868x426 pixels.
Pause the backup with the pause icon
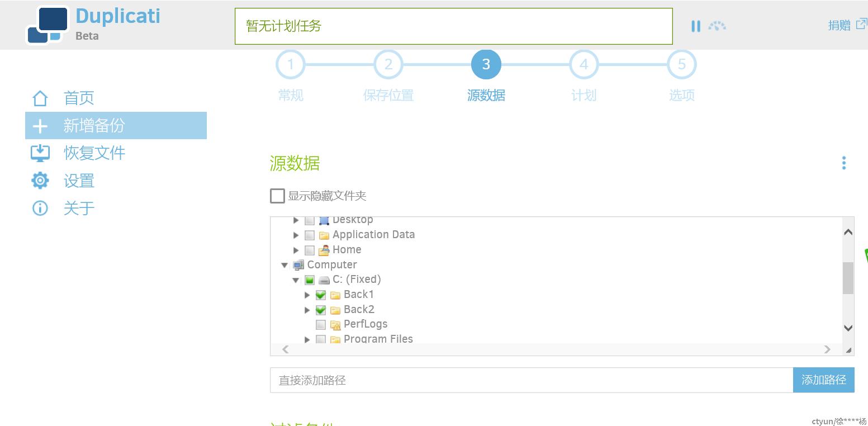[x=696, y=26]
